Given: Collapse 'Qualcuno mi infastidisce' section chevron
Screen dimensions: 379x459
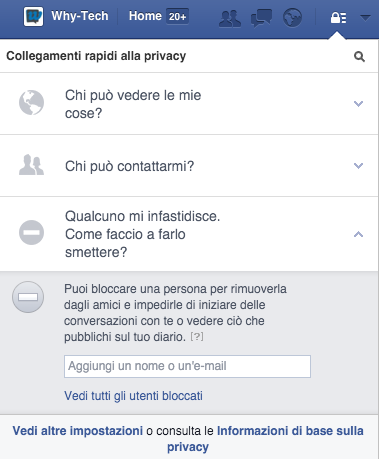Looking at the screenshot, I should point(358,234).
